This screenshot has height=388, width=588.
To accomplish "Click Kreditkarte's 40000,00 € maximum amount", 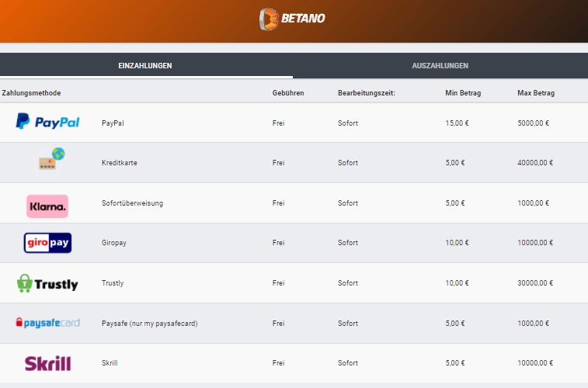I will pos(535,163).
